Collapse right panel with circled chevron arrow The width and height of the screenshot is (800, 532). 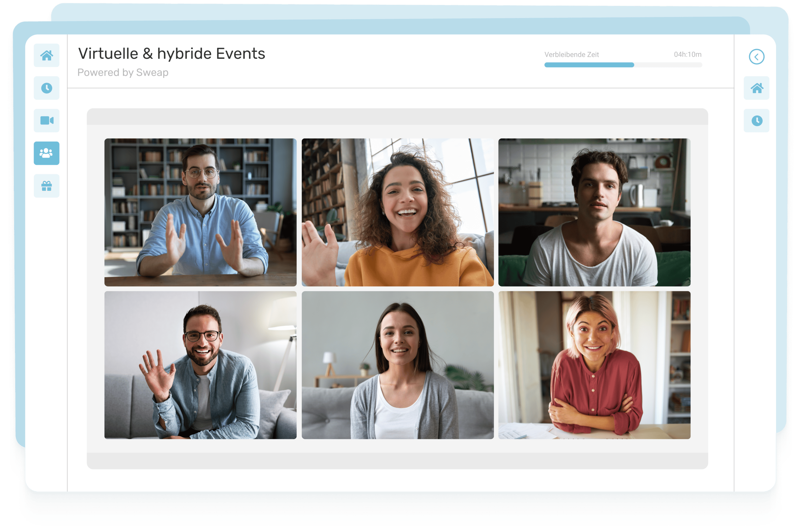[757, 57]
